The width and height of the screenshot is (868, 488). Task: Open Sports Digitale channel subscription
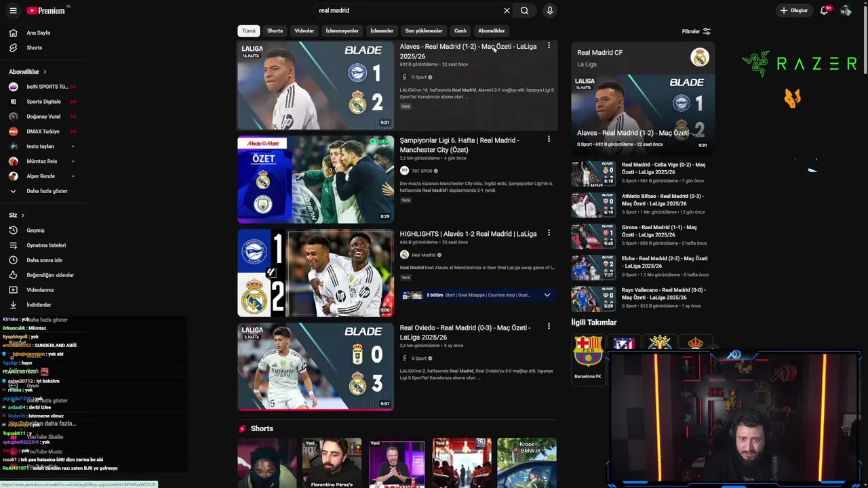coord(41,102)
